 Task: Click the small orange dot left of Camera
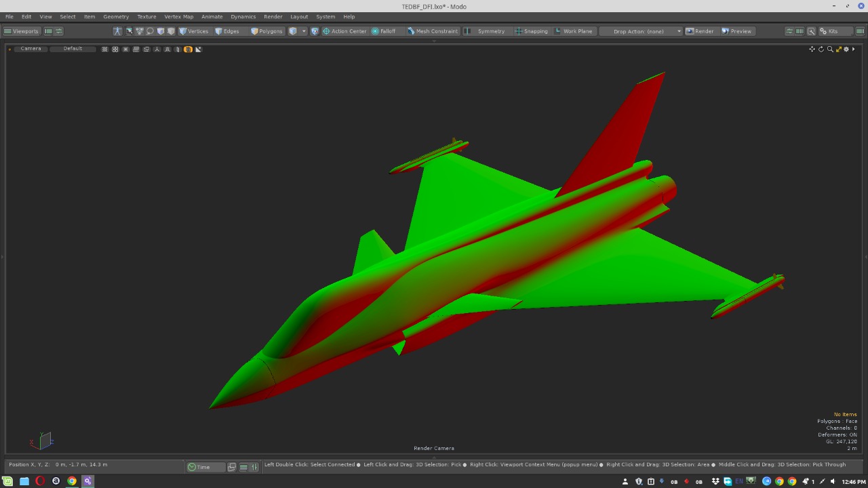(x=9, y=49)
